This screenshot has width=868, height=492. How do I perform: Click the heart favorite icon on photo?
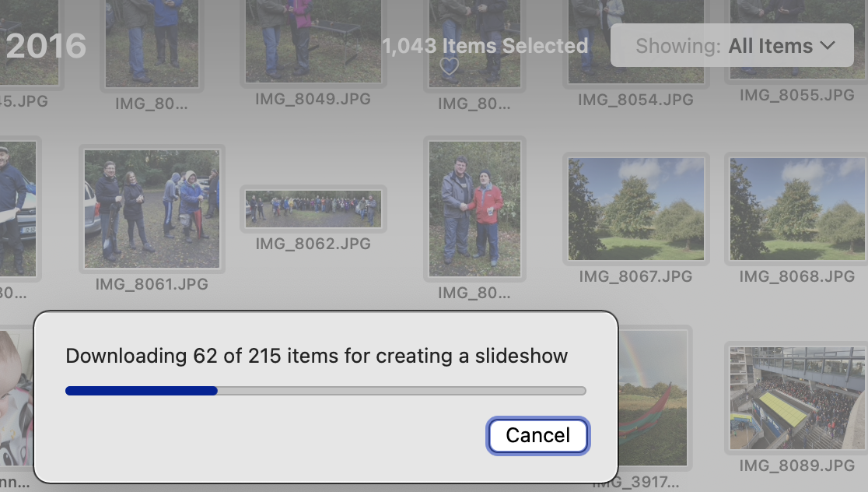point(449,67)
